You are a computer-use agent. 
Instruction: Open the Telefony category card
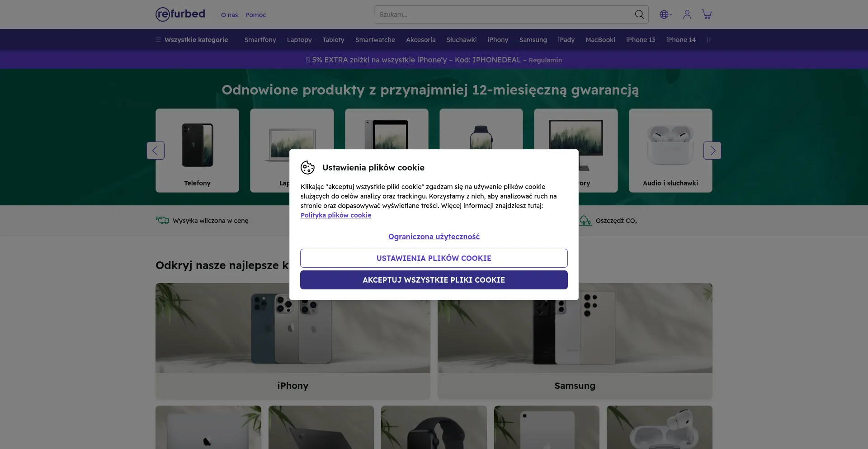tap(197, 151)
